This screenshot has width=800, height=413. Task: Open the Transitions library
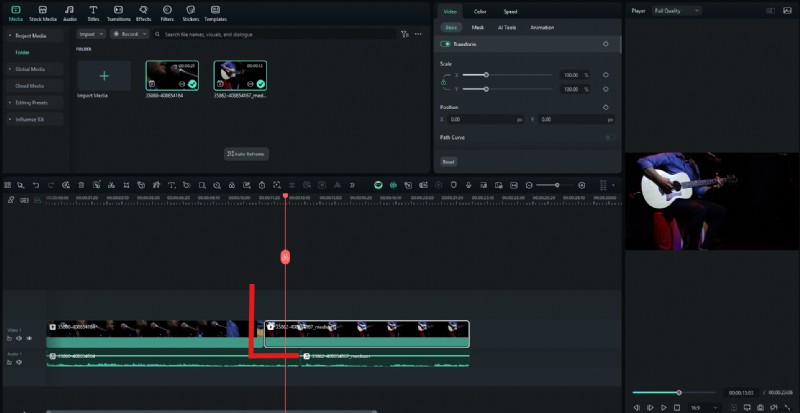point(118,13)
